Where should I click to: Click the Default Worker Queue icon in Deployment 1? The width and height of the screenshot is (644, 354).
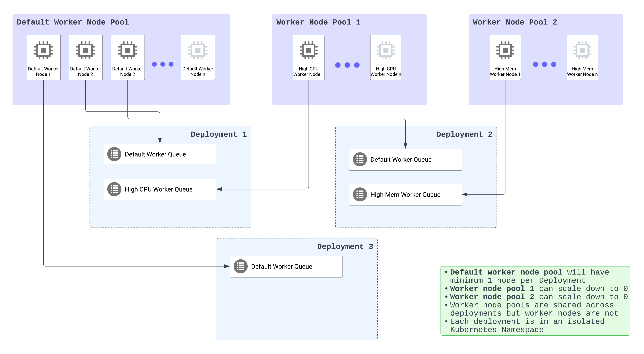click(114, 154)
